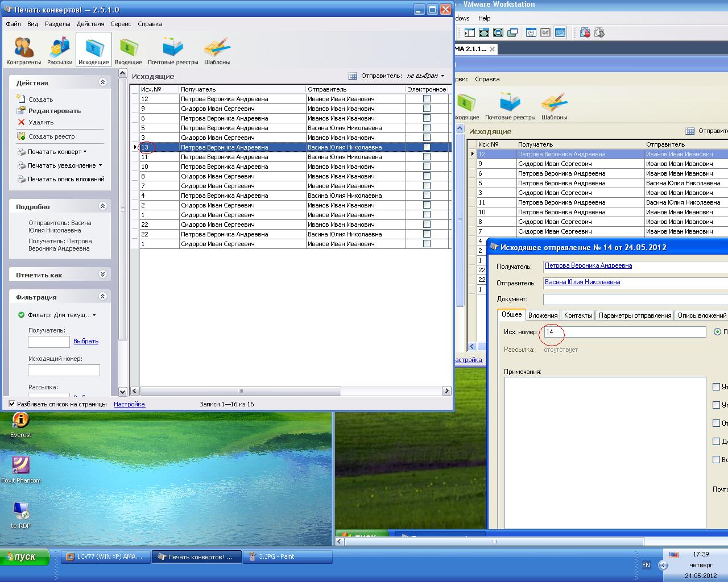Open Настройка link in status bar

point(129,404)
